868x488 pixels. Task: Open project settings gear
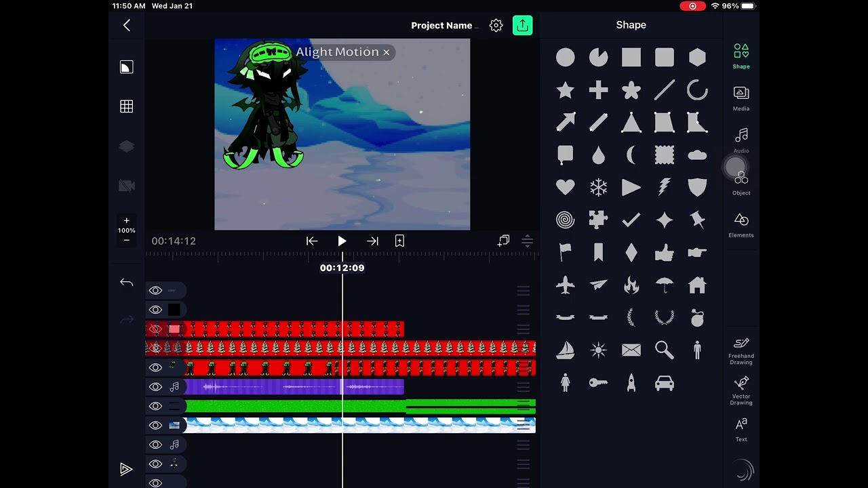pyautogui.click(x=496, y=25)
